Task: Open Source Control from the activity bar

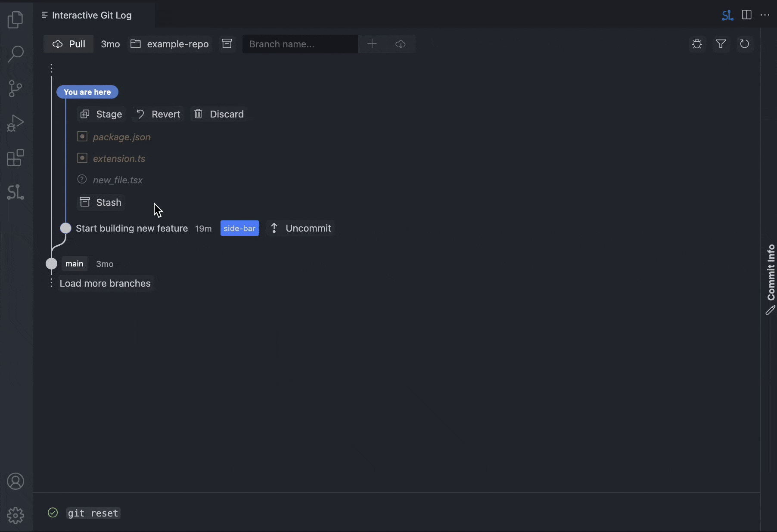Action: (16, 89)
